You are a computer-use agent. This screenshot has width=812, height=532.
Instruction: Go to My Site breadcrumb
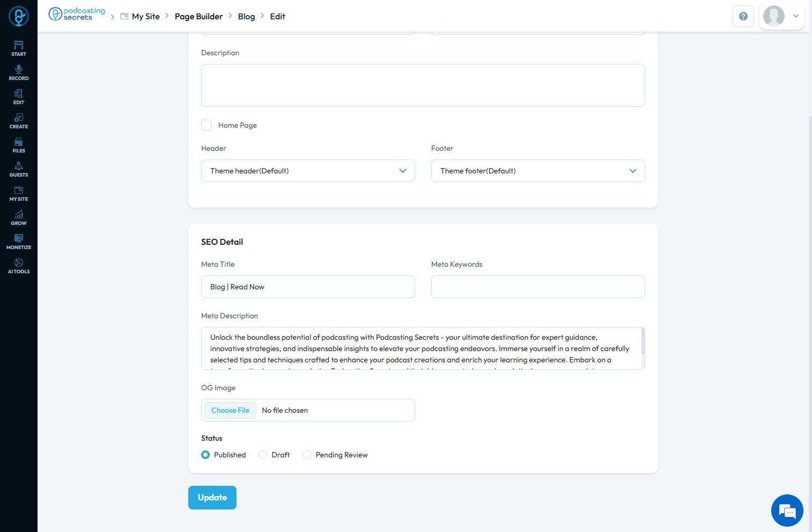tap(145, 16)
